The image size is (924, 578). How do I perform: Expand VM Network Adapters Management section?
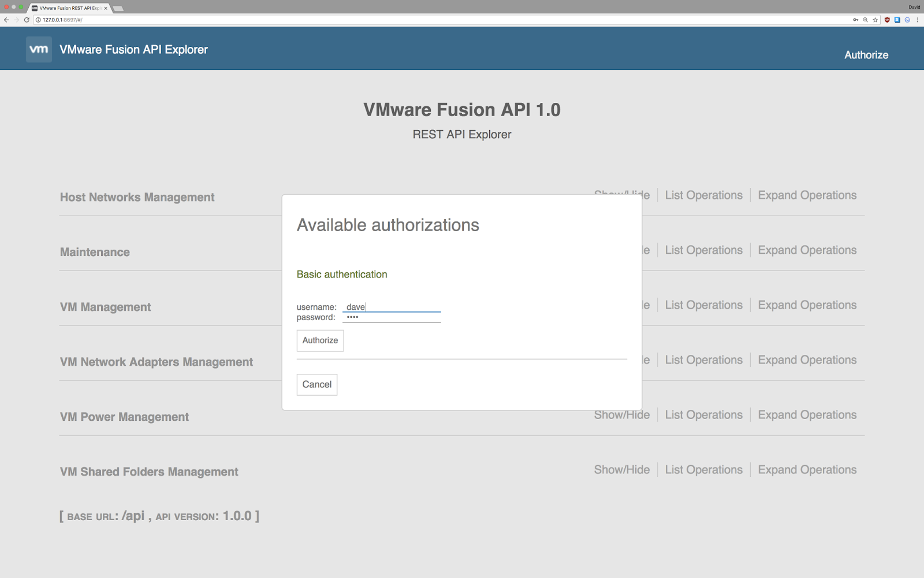pyautogui.click(x=157, y=362)
